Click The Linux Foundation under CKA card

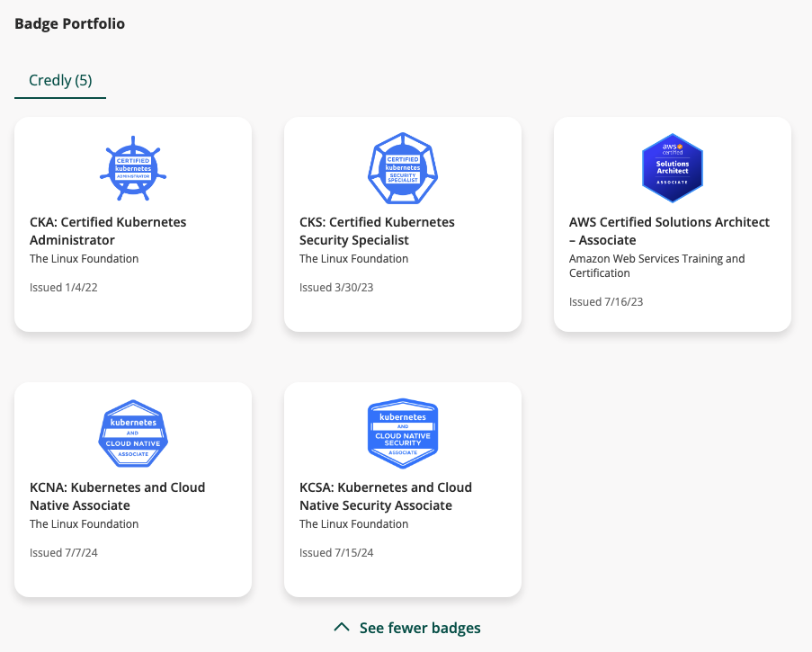[x=84, y=258]
